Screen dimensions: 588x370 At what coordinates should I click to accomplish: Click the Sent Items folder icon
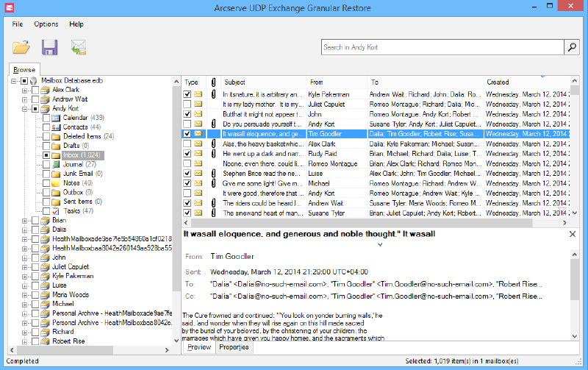pyautogui.click(x=56, y=202)
